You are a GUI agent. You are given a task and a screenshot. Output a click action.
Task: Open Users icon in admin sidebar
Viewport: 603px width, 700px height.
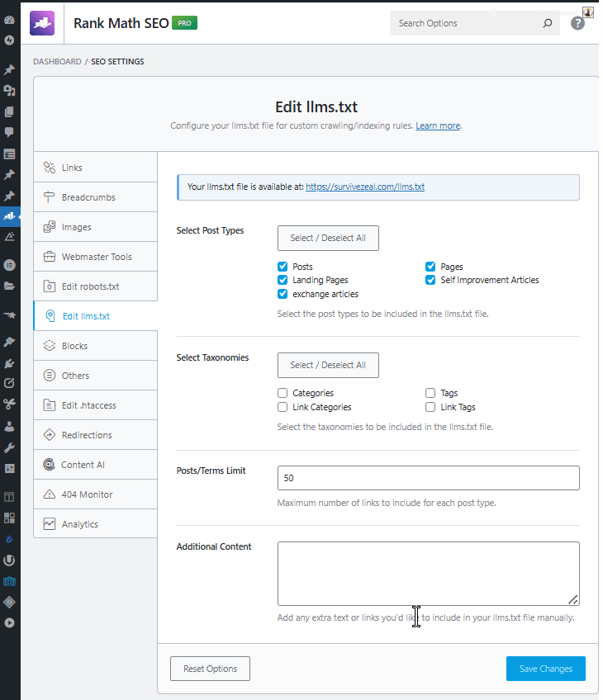click(x=9, y=427)
